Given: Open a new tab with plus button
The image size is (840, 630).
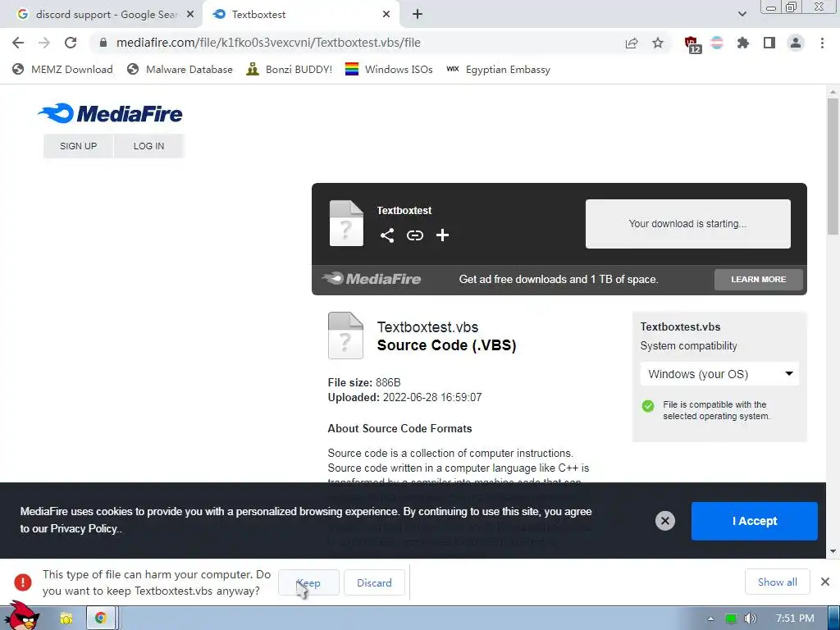Looking at the screenshot, I should [418, 15].
